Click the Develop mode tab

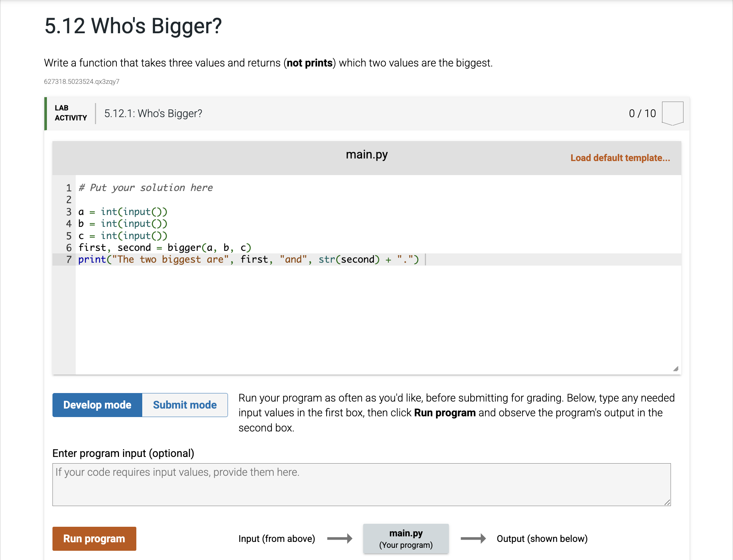point(97,405)
